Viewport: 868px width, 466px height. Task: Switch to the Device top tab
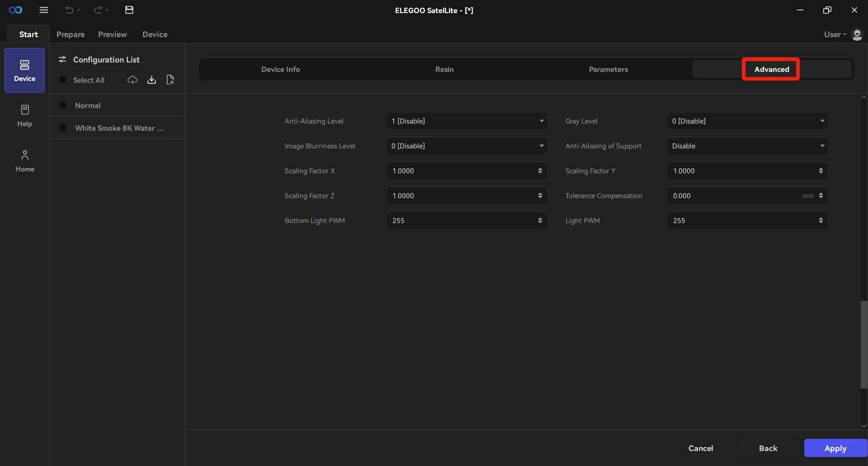tap(155, 34)
